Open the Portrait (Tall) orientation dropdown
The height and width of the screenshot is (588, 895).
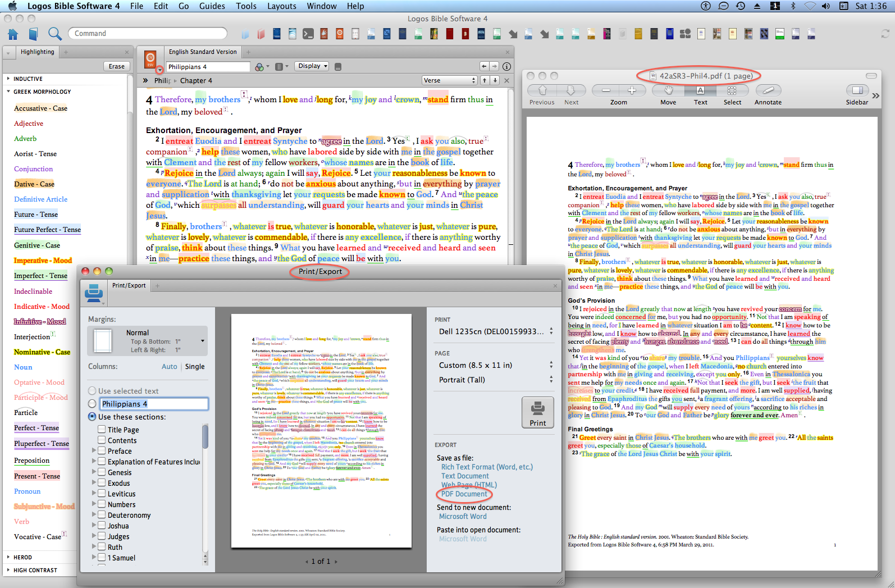[x=496, y=380]
